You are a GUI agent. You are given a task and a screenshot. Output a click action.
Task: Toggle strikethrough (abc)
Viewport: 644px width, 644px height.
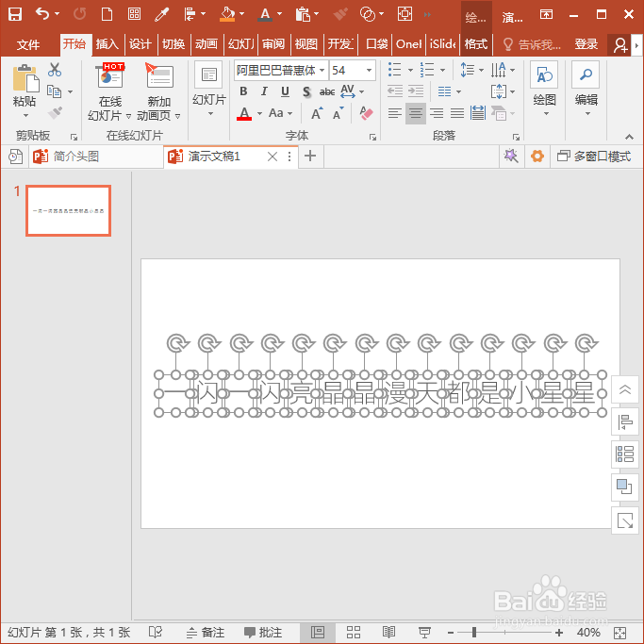[x=327, y=91]
